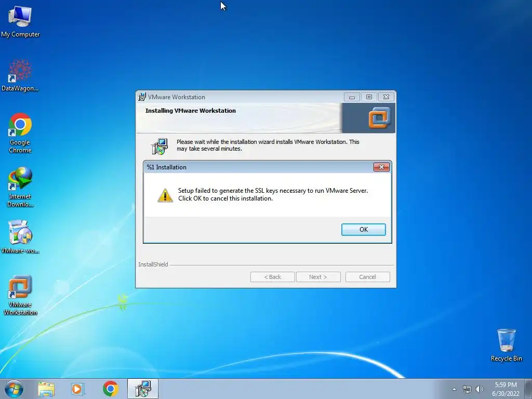Open the network status tray icon
Screen dimensions: 532x399
pos(467,389)
